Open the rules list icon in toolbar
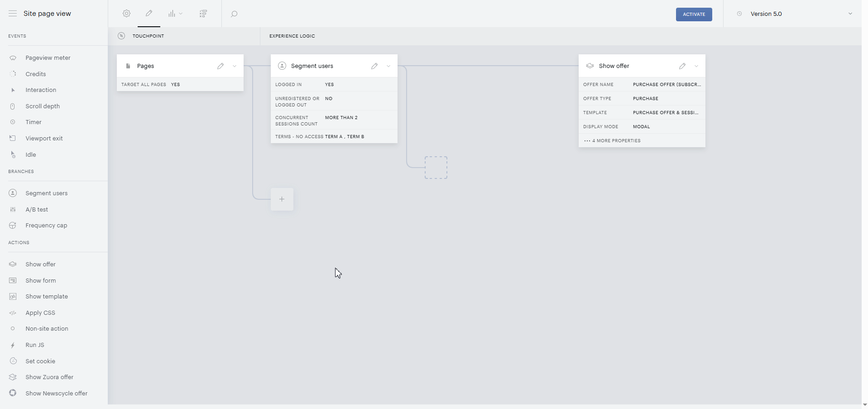This screenshot has width=868, height=409. tap(203, 14)
